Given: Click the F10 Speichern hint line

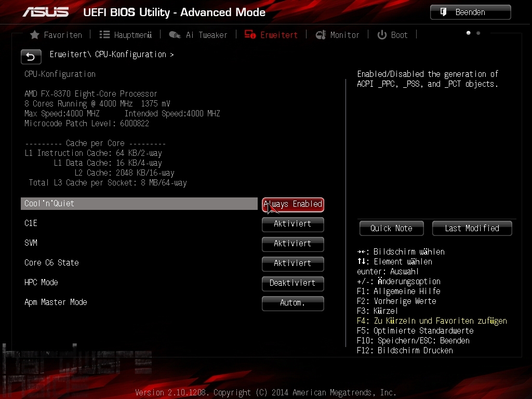Looking at the screenshot, I should coord(413,341).
